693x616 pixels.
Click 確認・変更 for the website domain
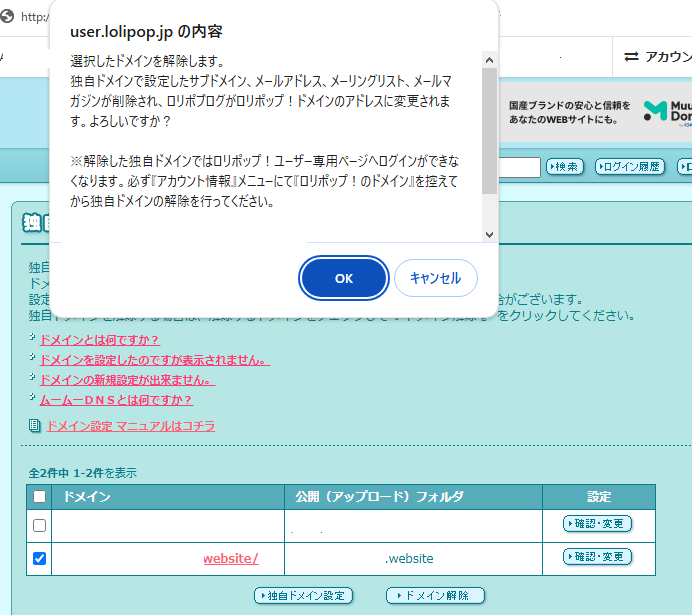tap(597, 557)
